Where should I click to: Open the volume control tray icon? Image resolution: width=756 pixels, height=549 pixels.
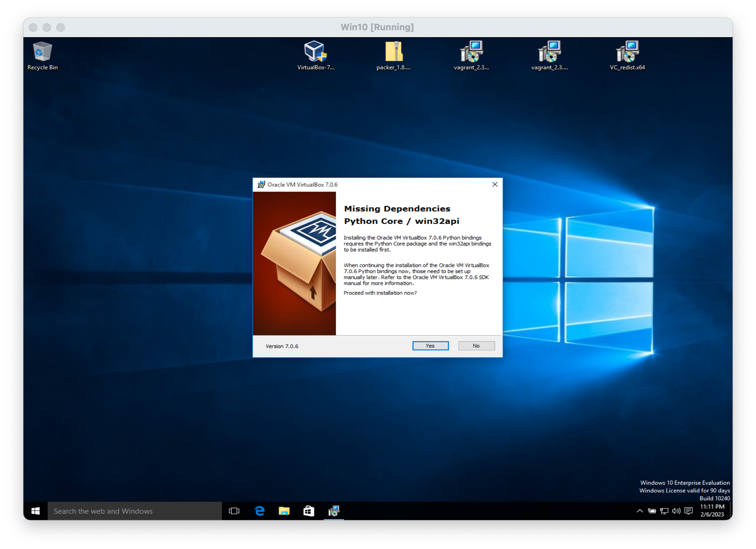tap(676, 511)
